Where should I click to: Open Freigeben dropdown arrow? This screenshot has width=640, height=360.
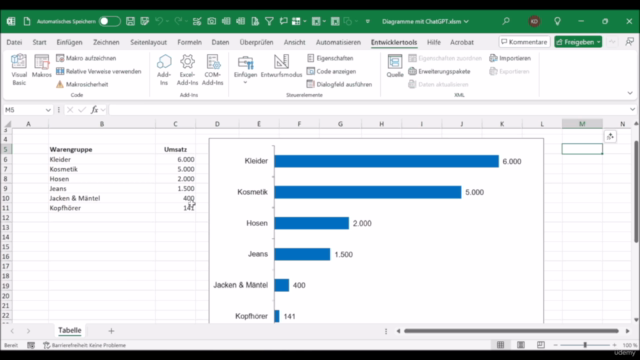[598, 42]
